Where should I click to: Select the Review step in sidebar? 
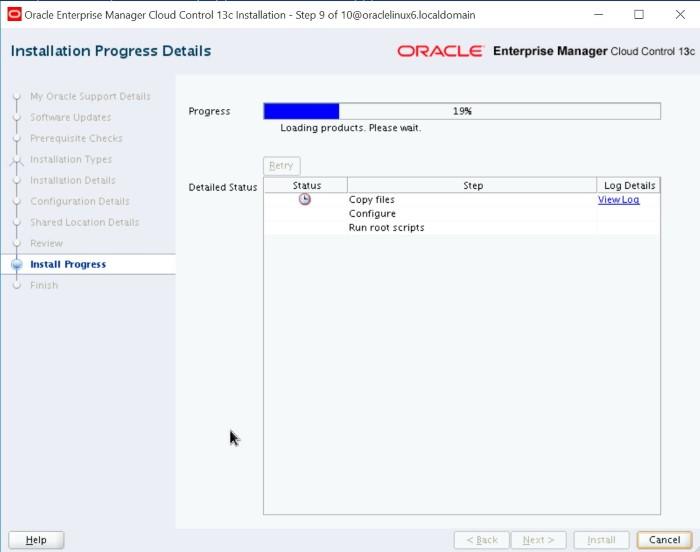[46, 243]
